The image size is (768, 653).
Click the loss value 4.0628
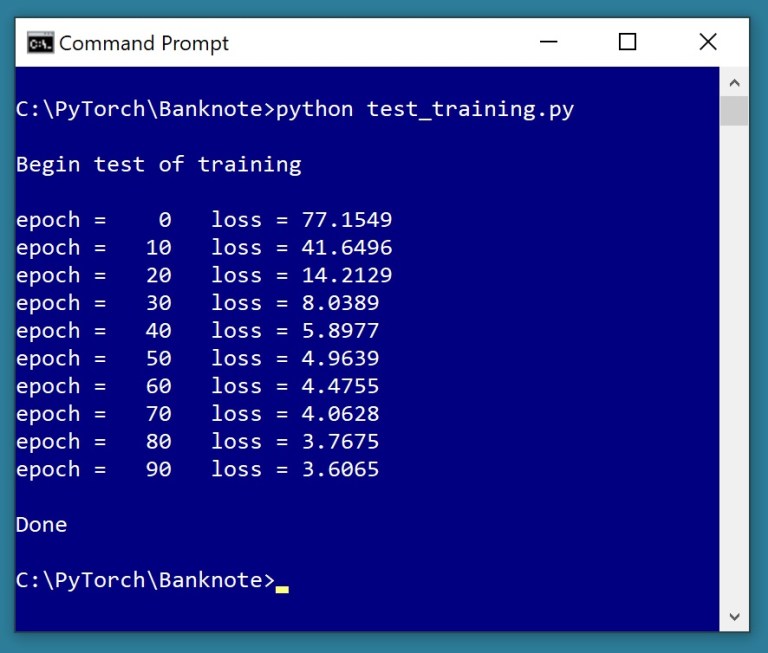[x=340, y=414]
